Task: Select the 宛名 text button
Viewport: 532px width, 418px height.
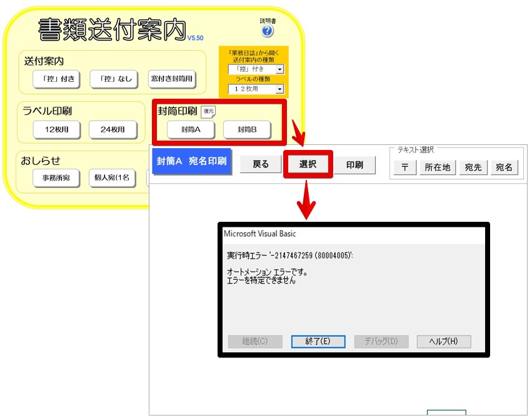Action: pyautogui.click(x=504, y=167)
